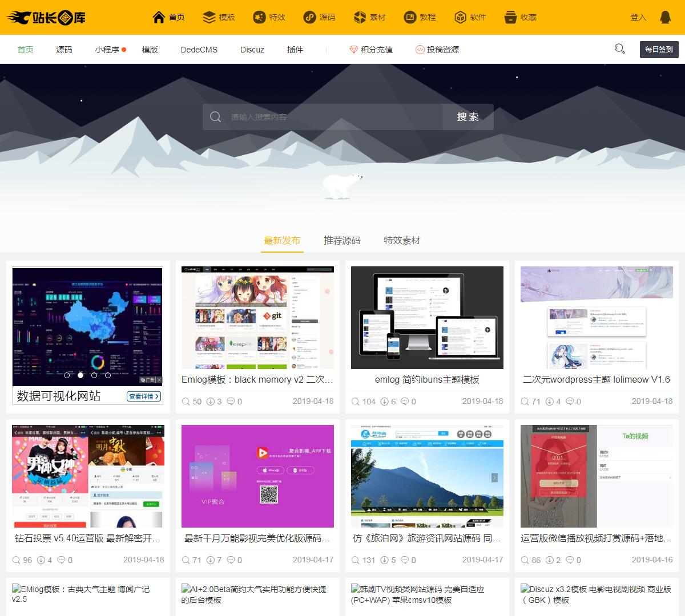Click emlog ibuns theme device mockup thumbnail
This screenshot has height=616, width=685.
[427, 318]
